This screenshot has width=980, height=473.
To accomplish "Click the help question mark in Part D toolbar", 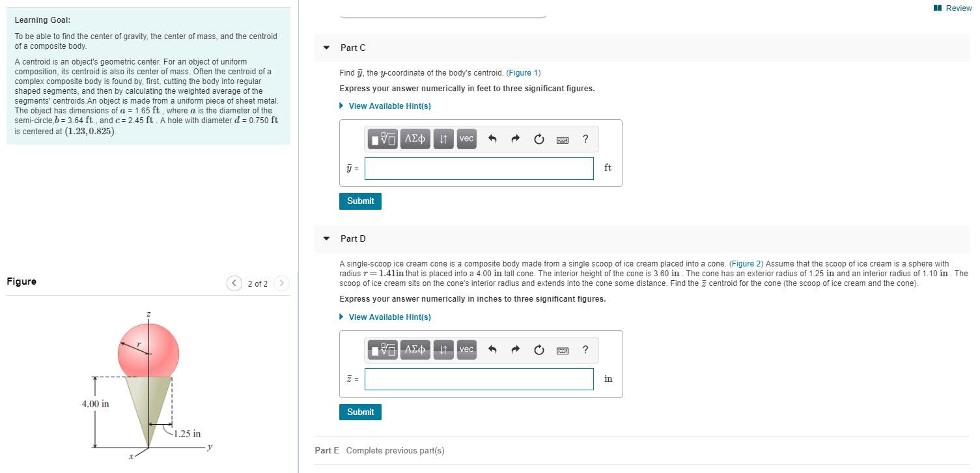I will click(x=585, y=350).
